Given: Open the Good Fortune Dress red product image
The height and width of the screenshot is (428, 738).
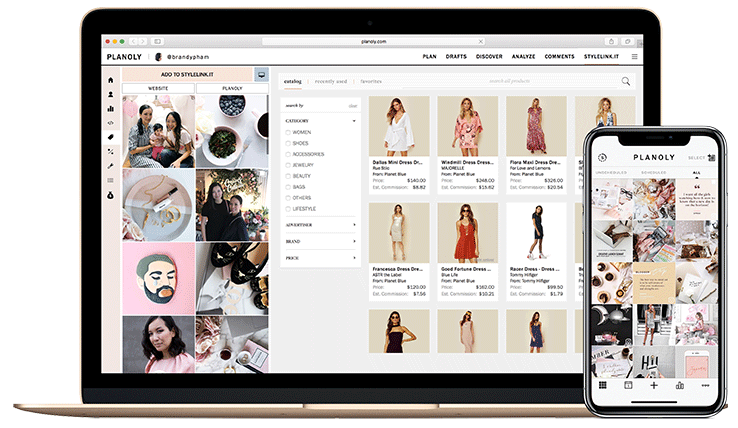Looking at the screenshot, I should 468,233.
